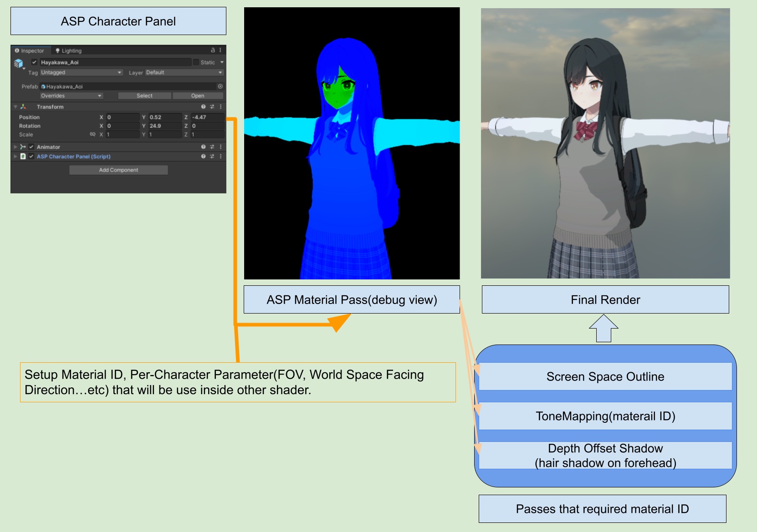Open Transform component help icon
Image resolution: width=757 pixels, height=532 pixels.
coord(203,106)
